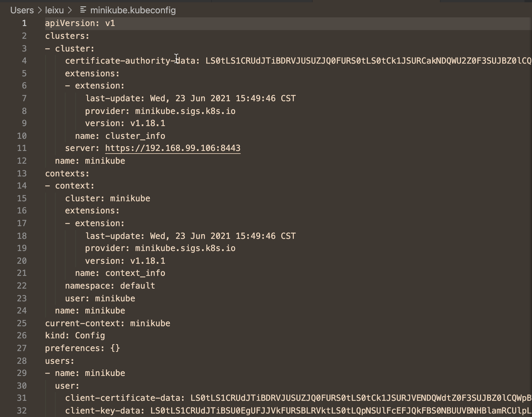Select the minikube.kubeconfig breadcrumb item
Viewport: 532px width, 417px height.
point(133,10)
